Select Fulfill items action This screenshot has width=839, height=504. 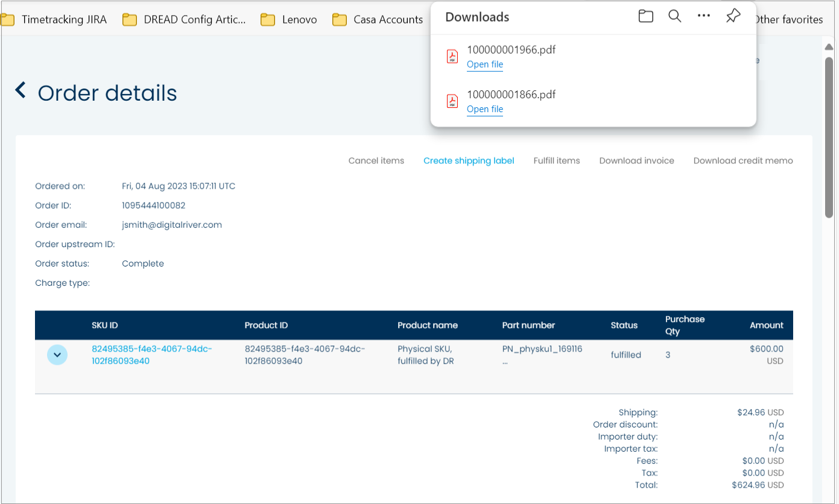[557, 161]
